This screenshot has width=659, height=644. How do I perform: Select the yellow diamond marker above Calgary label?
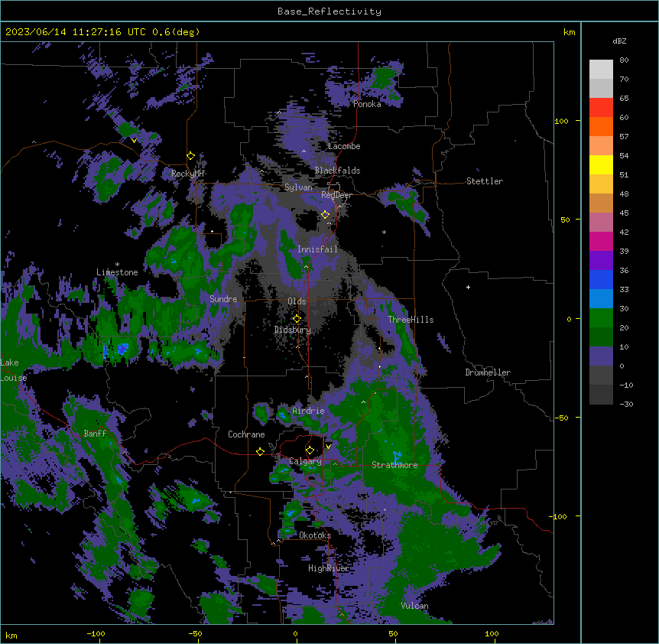pyautogui.click(x=310, y=450)
